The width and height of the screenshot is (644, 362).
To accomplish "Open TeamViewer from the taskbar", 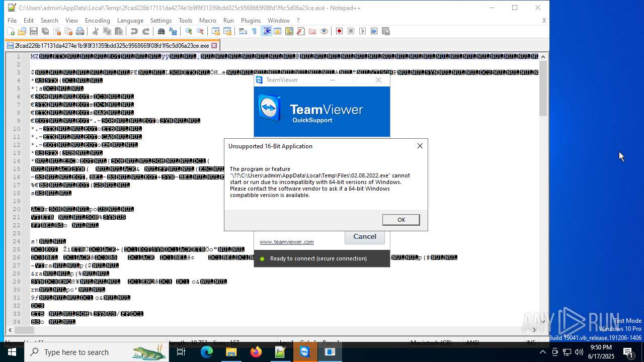I will click(x=305, y=352).
